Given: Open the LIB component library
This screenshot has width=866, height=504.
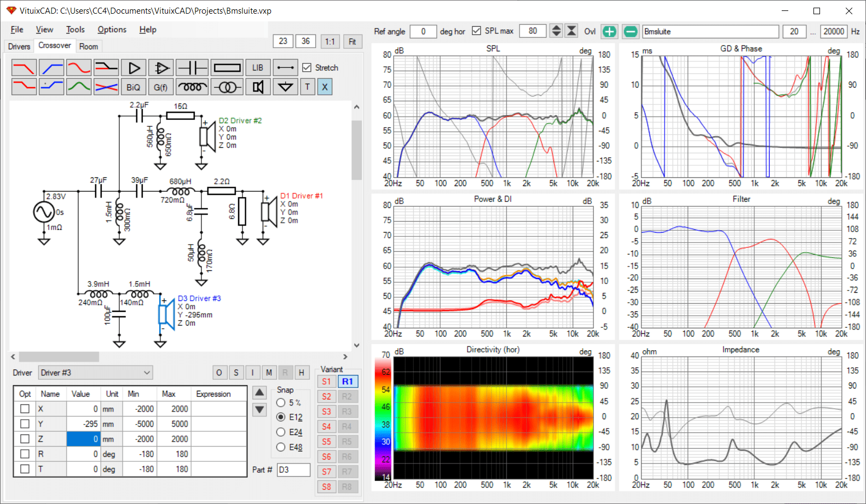Looking at the screenshot, I should [258, 68].
